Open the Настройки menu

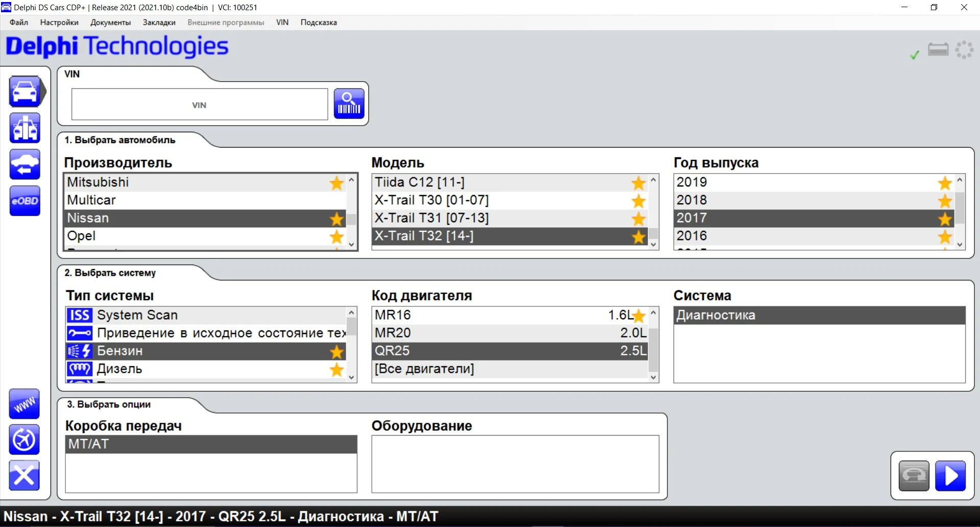(x=59, y=22)
